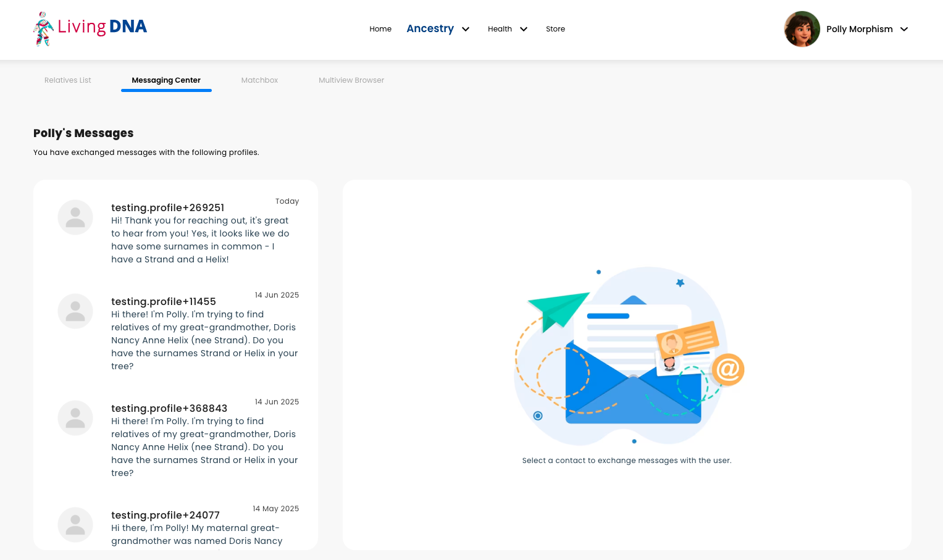Click the envelope illustration in the empty panel
943x560 pixels.
(629, 356)
